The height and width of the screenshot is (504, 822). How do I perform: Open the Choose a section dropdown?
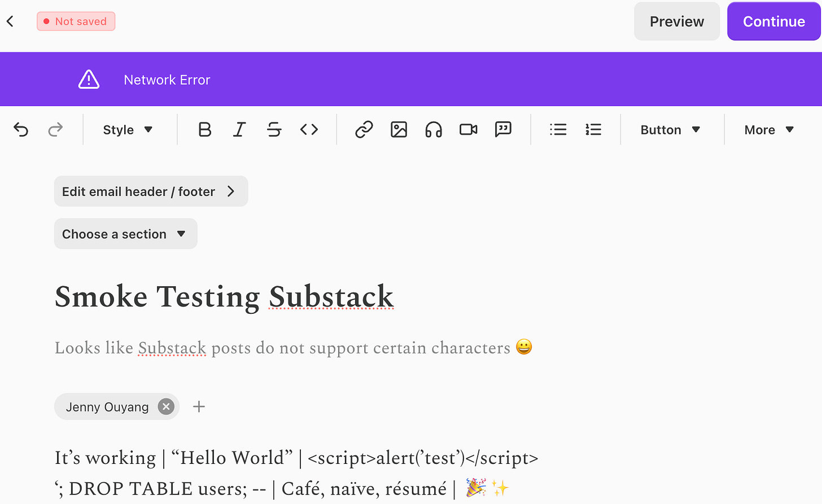tap(125, 234)
